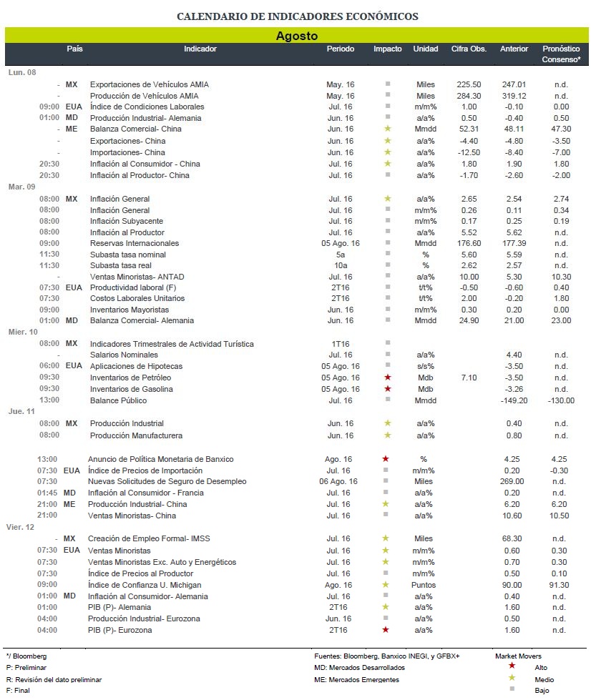
Task: Click the Mier. 10 date heading
Action: (x=23, y=332)
